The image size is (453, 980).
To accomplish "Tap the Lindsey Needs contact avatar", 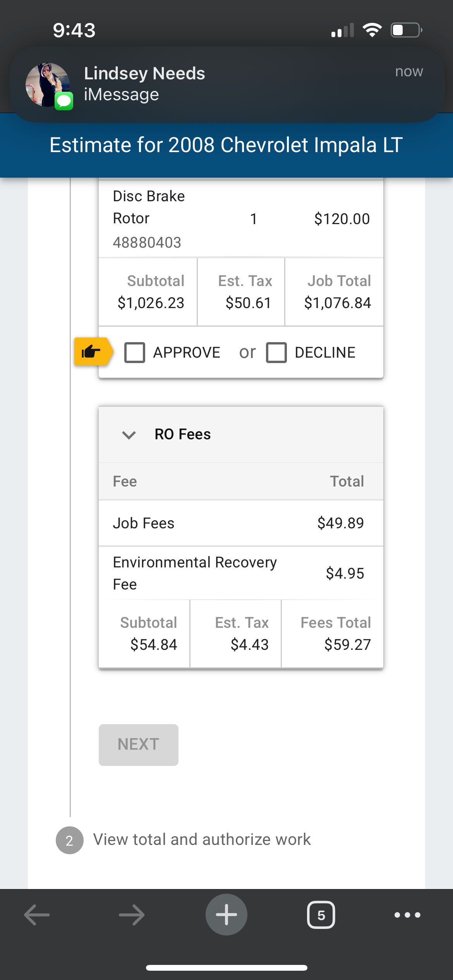I will (x=48, y=85).
